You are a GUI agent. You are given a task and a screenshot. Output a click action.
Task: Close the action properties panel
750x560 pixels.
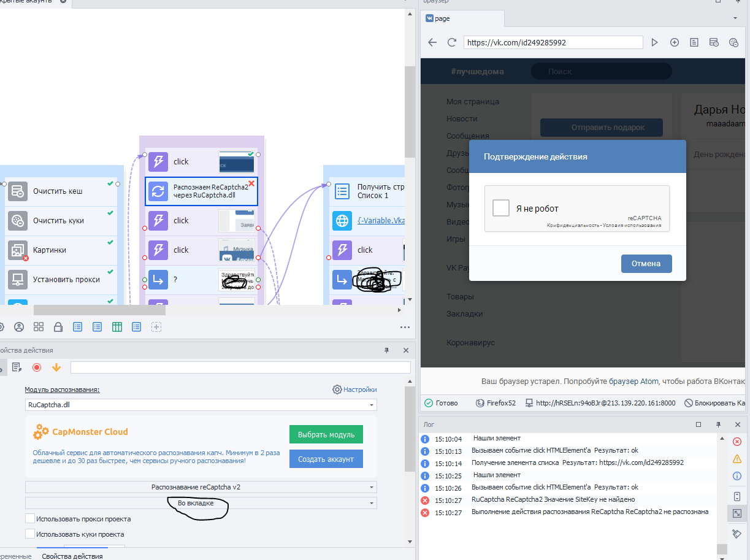[x=406, y=350]
